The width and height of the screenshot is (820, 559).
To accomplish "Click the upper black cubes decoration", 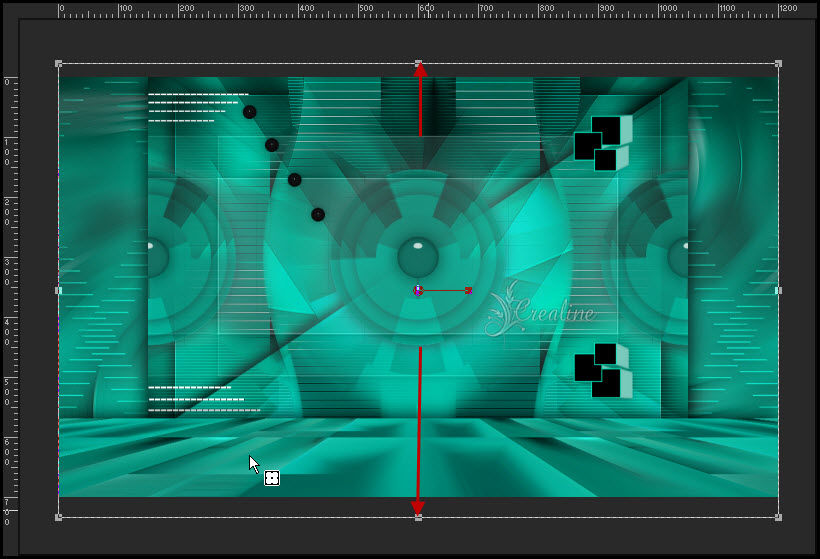I will click(x=602, y=143).
